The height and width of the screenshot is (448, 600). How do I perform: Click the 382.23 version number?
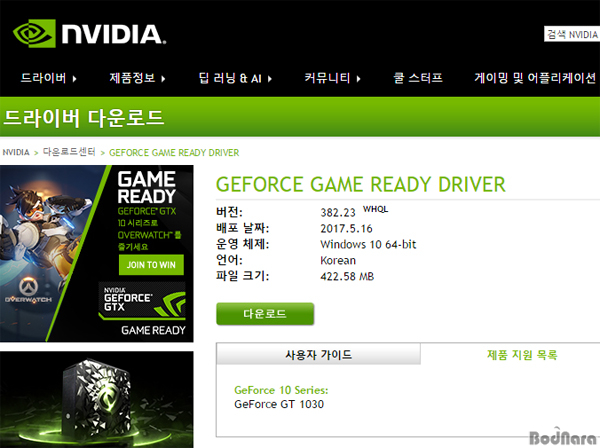tap(338, 212)
